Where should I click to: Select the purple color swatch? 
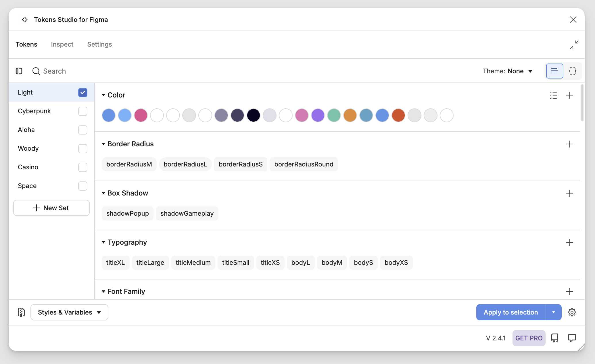[318, 116]
